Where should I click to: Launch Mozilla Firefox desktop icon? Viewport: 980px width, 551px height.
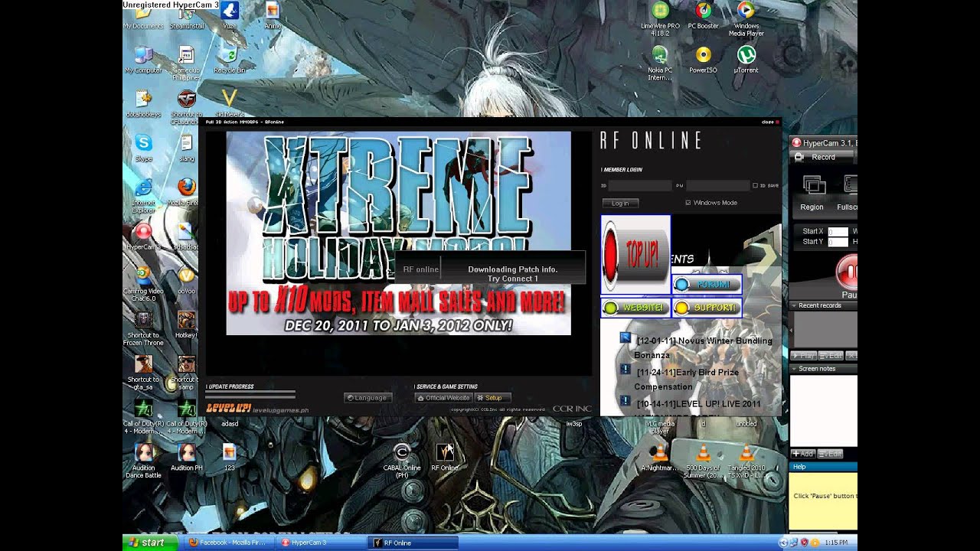point(186,192)
